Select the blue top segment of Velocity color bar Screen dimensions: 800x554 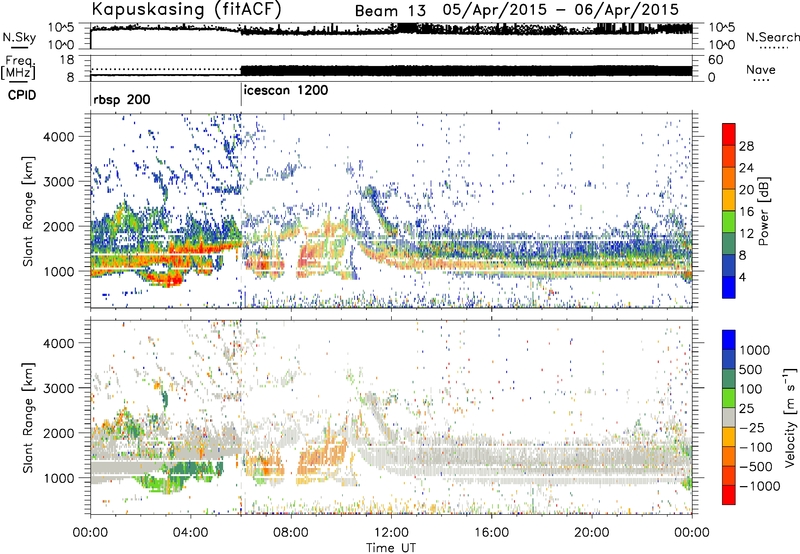pos(729,340)
